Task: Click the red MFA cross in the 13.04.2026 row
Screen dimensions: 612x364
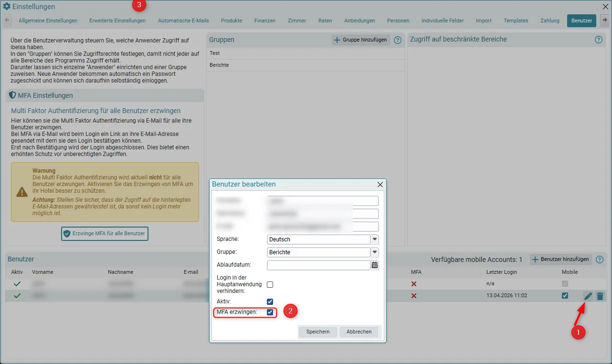Action: 414,296
